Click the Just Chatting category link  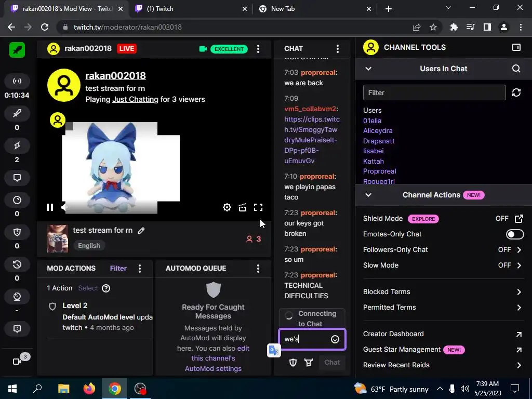(135, 99)
